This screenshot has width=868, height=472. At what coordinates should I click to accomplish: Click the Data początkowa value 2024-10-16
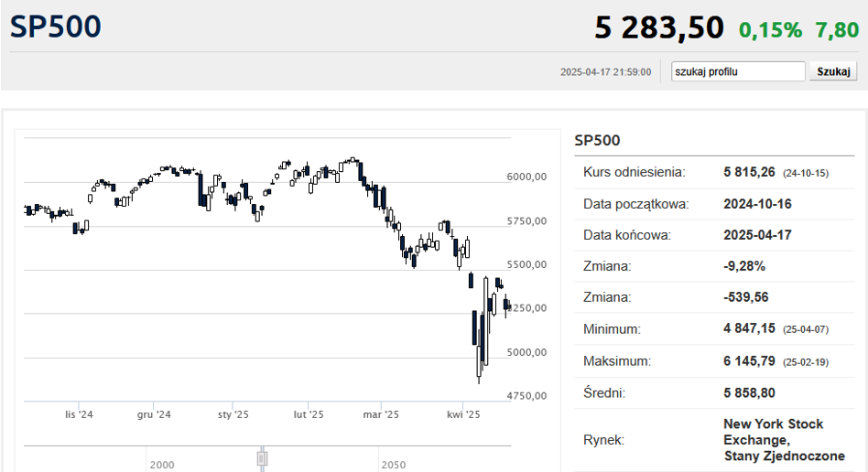(x=757, y=204)
